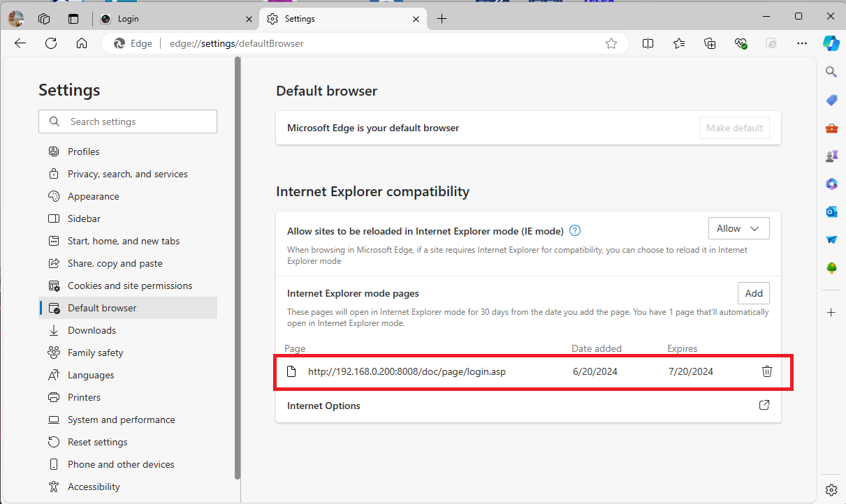The height and width of the screenshot is (504, 846).
Task: Open Start, home, and new tabs settings
Action: pyautogui.click(x=128, y=241)
